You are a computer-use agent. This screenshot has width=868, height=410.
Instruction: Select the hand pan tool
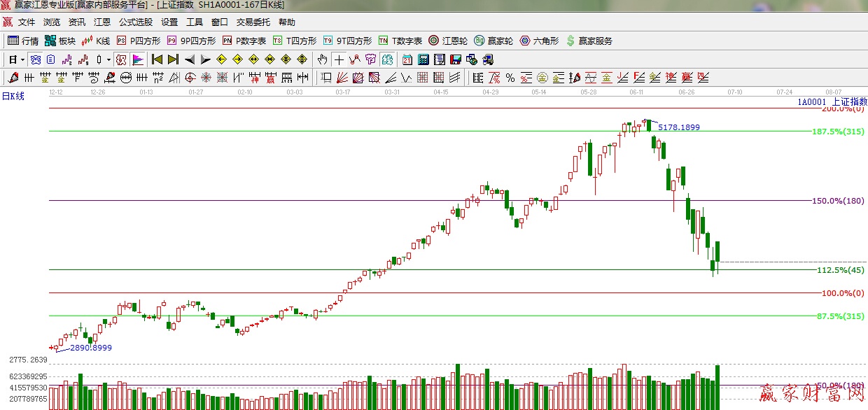(x=322, y=59)
